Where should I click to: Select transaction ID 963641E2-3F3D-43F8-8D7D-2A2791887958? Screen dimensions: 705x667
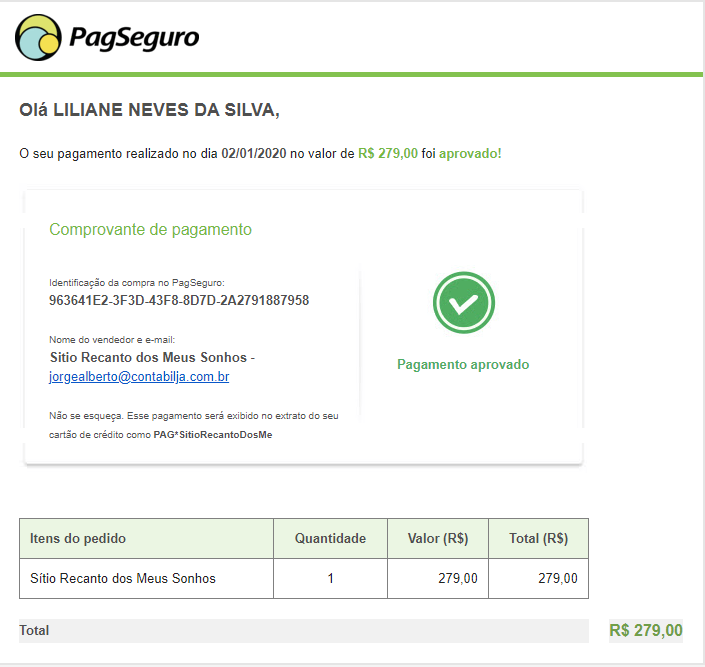179,300
